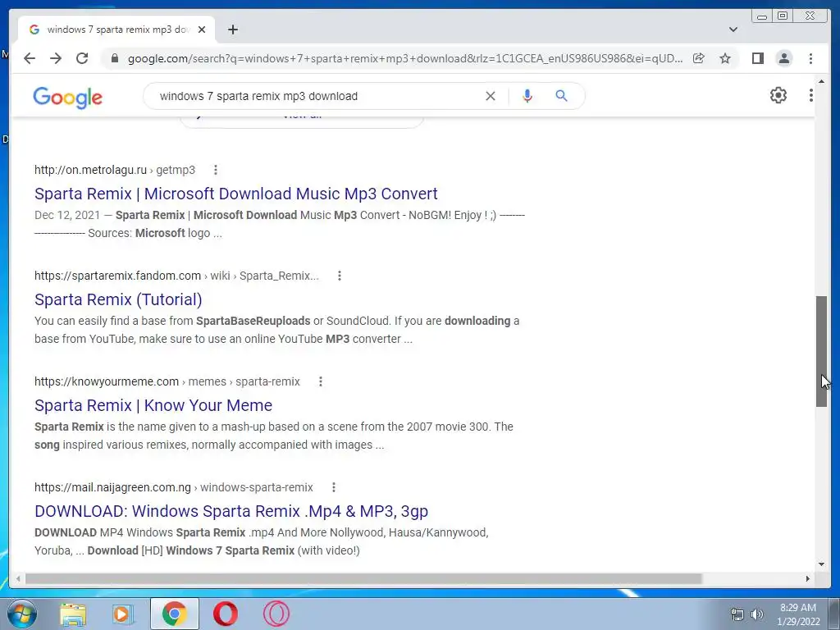Close the windows 7 sparta remix tab
Screen dimensions: 840x630
click(x=202, y=30)
